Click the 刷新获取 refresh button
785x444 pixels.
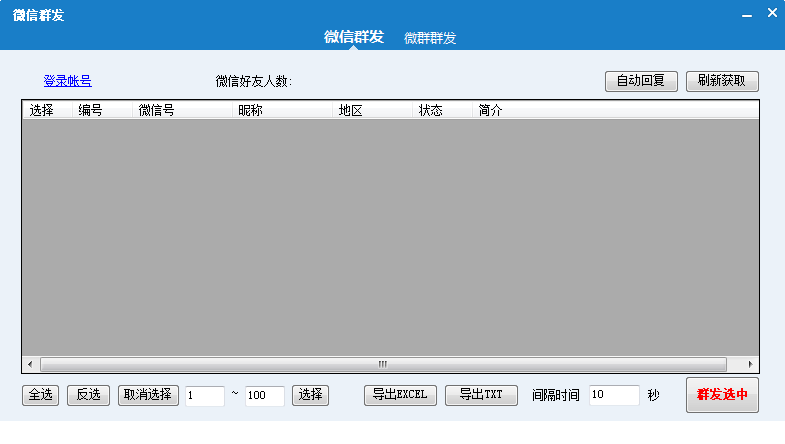722,81
